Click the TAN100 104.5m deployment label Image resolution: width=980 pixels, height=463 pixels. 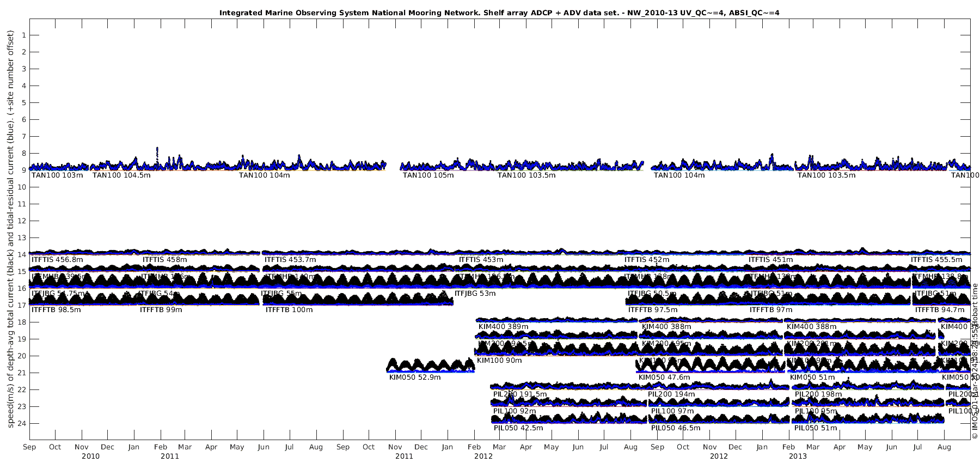[121, 175]
